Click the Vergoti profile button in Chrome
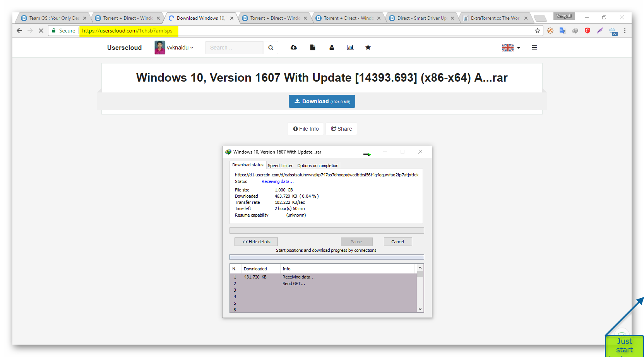Image resolution: width=644 pixels, height=357 pixels. pyautogui.click(x=564, y=16)
